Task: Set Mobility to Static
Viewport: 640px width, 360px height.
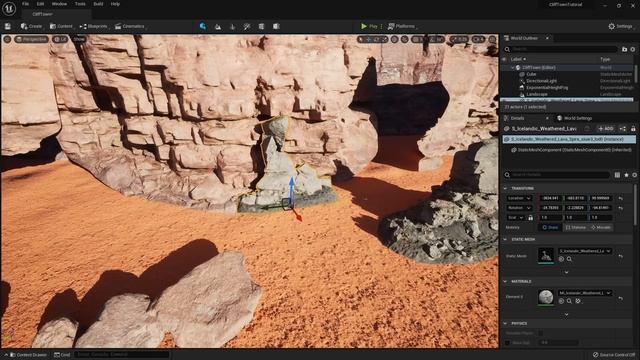Action: click(x=550, y=227)
